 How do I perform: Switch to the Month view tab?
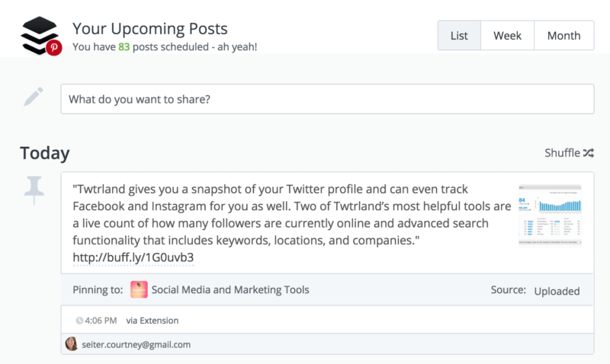[563, 35]
